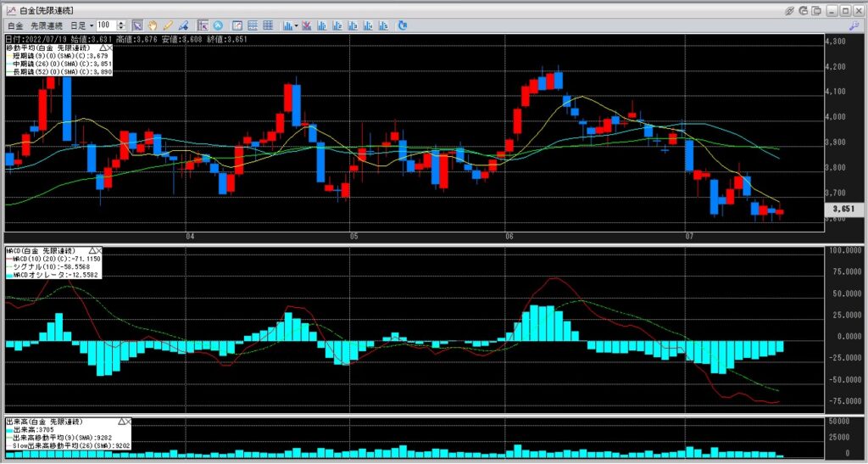This screenshot has height=464, width=868.
Task: Click indicator preset icon number 5
Action: click(383, 25)
